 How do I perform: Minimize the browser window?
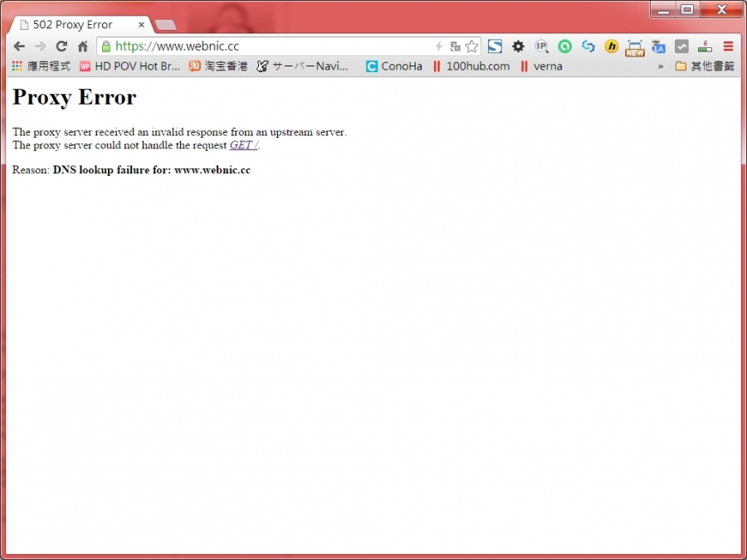point(664,9)
